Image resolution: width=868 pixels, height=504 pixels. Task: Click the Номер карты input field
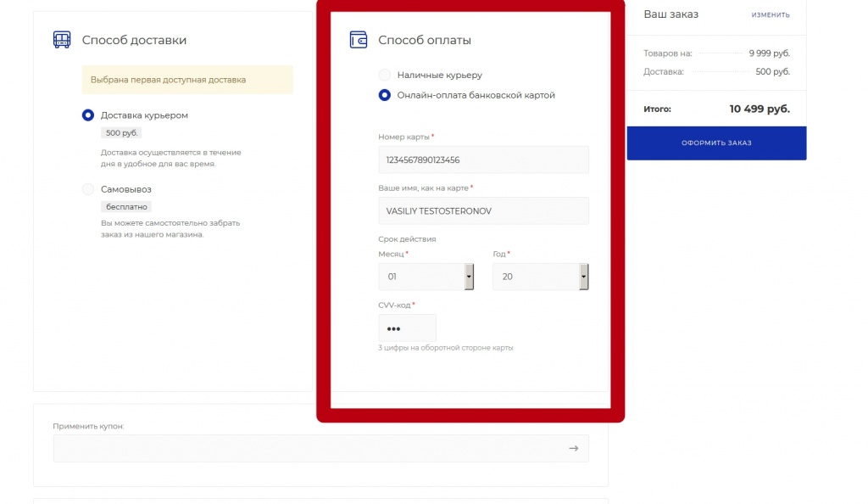point(483,160)
